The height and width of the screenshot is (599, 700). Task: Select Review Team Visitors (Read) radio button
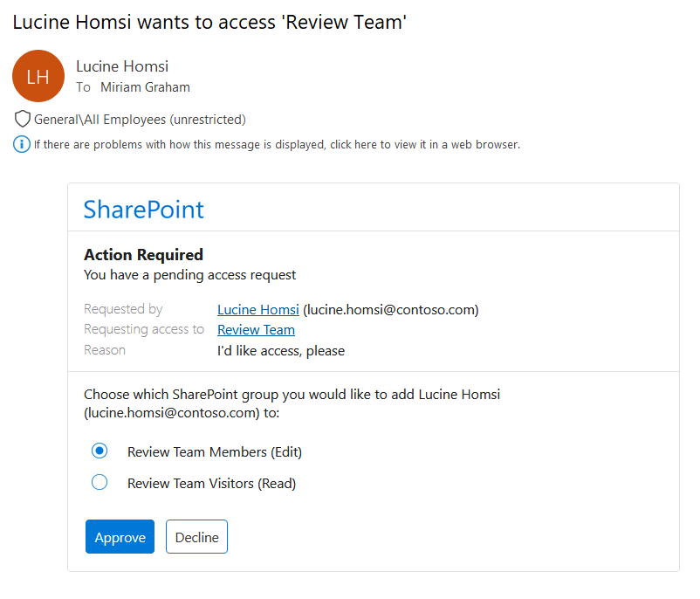pos(100,482)
